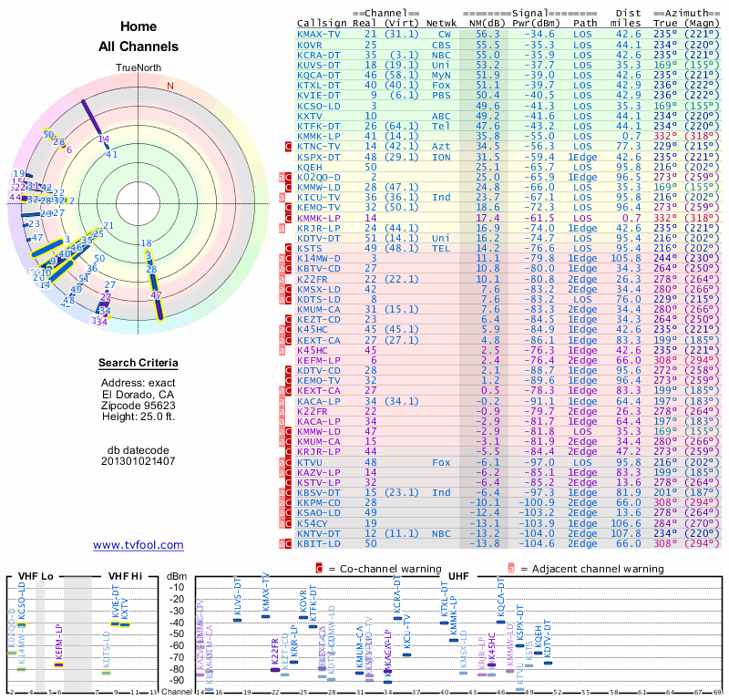Select the KTFK-DT callsign in the table
The image size is (729, 700).
(319, 126)
